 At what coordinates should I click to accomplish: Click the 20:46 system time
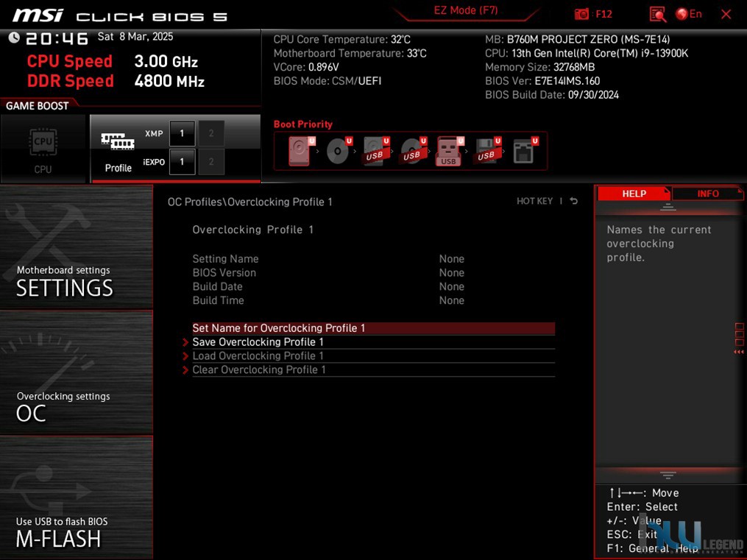coord(57,38)
